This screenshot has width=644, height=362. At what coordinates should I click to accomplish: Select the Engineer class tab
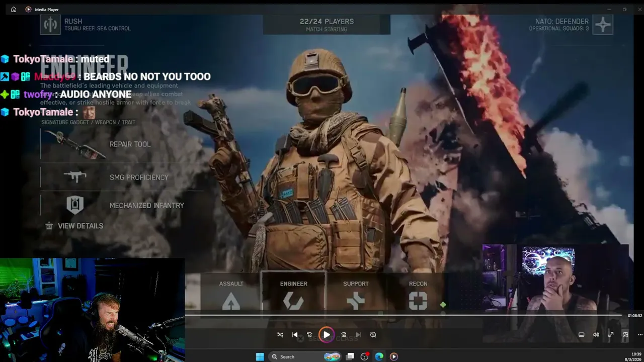[x=293, y=294]
